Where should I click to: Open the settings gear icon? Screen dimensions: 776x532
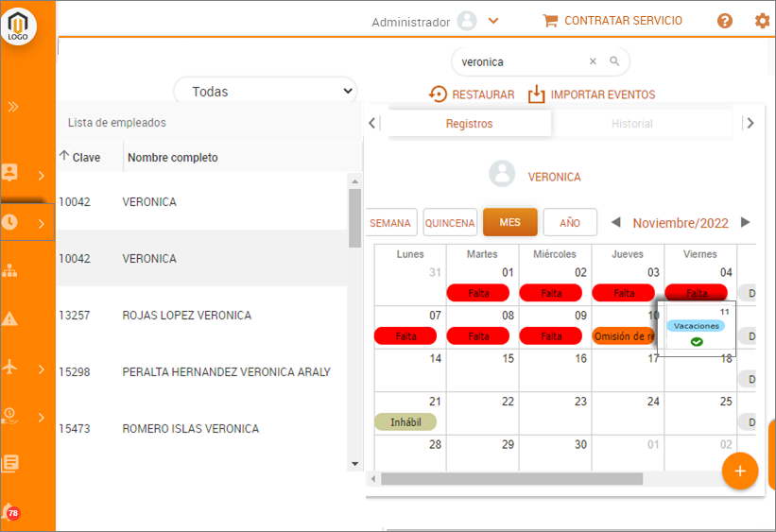click(x=762, y=21)
